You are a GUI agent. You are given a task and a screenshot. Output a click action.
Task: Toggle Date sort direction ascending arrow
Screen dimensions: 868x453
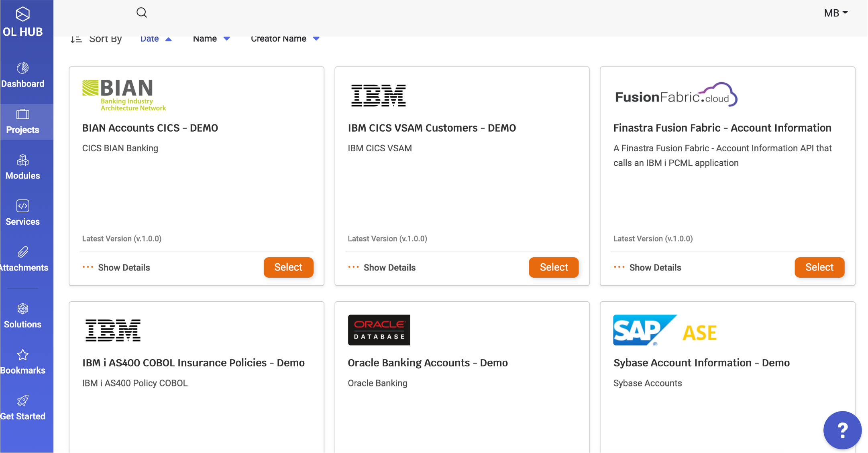coord(169,39)
